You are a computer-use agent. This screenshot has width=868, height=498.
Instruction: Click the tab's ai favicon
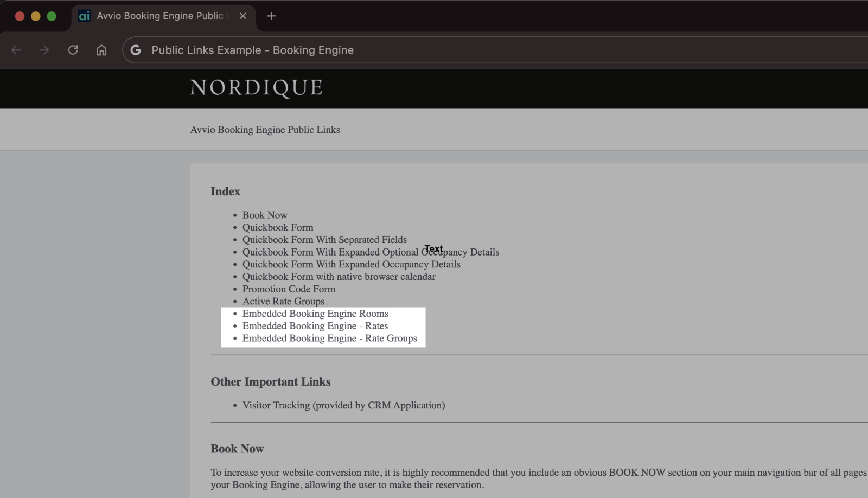coord(84,16)
